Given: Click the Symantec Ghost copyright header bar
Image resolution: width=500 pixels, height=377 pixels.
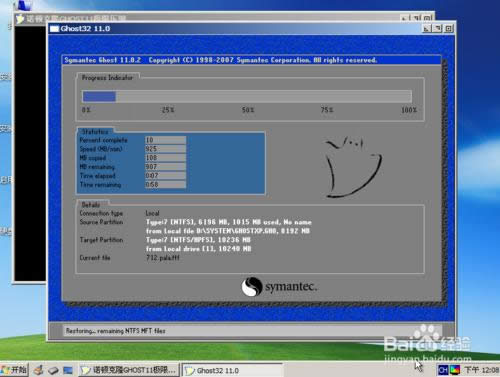Looking at the screenshot, I should point(252,60).
